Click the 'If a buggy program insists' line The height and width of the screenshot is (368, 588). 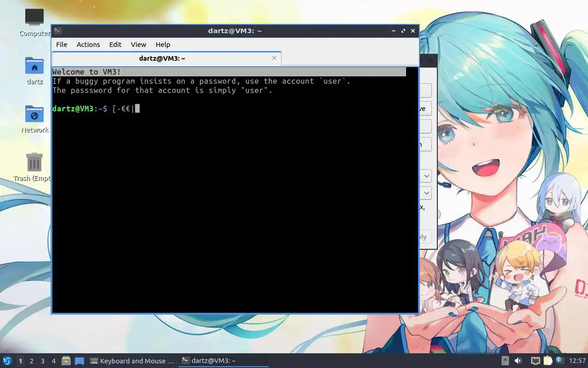click(x=201, y=81)
